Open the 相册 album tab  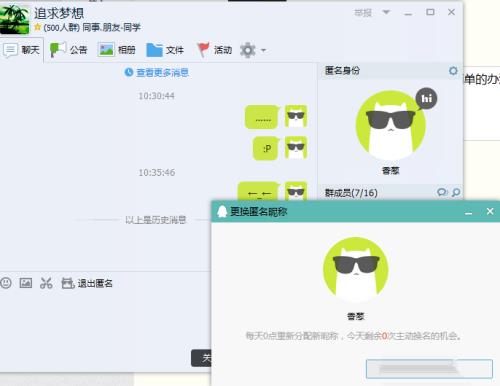(x=117, y=50)
